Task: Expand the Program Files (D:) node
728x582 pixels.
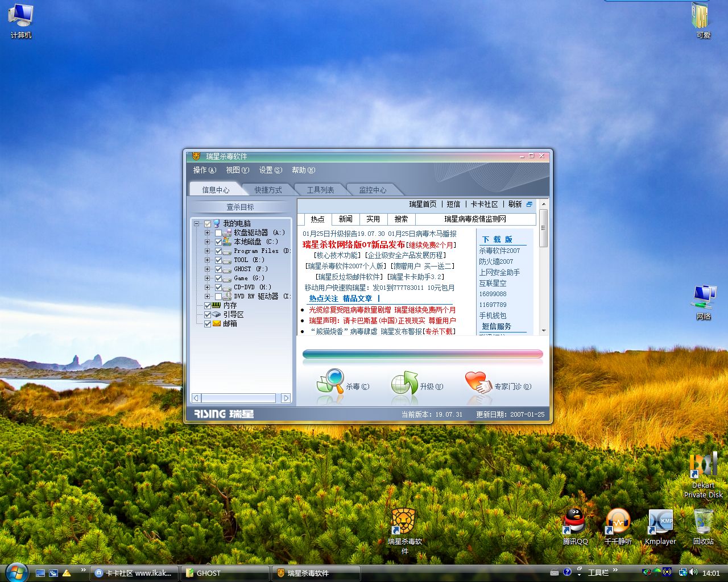Action: 208,251
